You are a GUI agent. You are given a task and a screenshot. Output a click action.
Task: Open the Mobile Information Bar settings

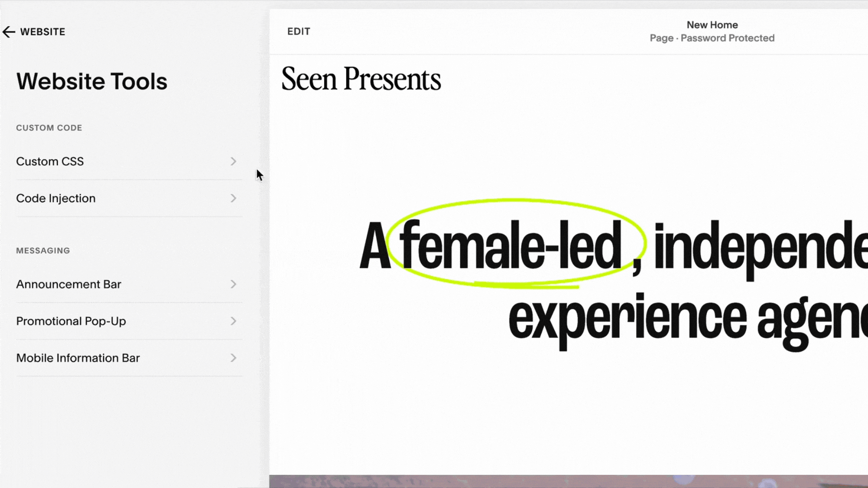[x=129, y=358]
